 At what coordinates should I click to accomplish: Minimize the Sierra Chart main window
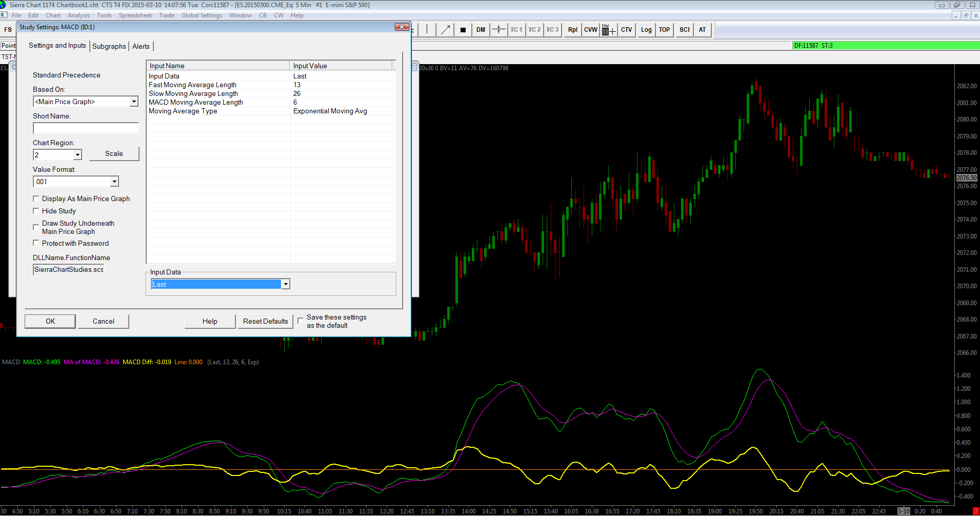942,5
